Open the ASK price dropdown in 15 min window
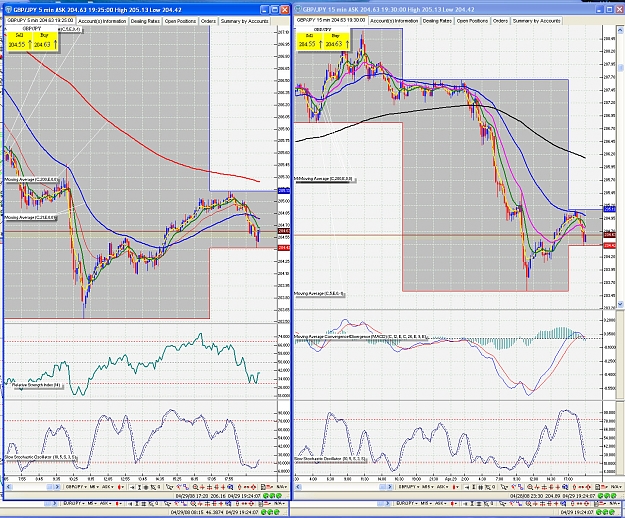 point(442,487)
